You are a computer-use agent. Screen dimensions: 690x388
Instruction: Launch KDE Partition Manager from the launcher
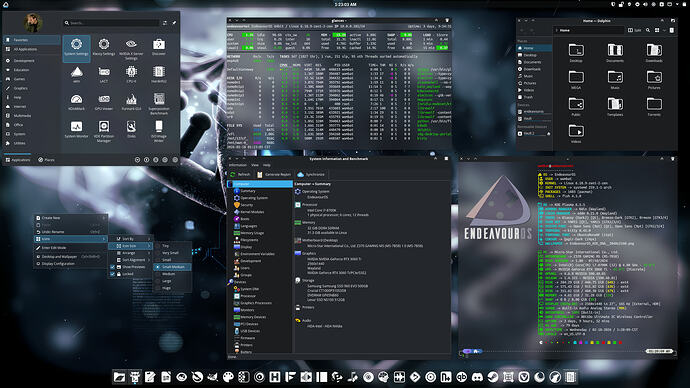(104, 131)
